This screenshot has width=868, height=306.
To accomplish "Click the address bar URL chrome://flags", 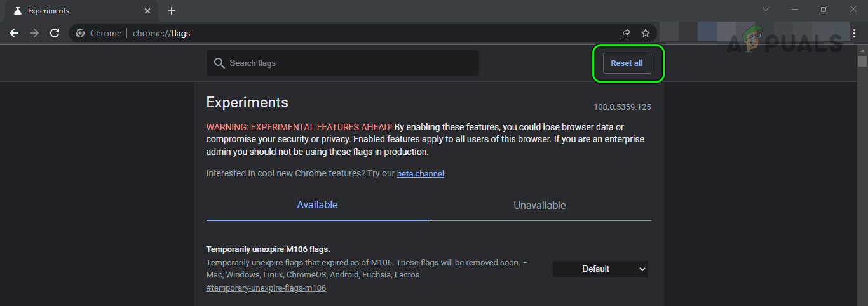I will pos(161,33).
